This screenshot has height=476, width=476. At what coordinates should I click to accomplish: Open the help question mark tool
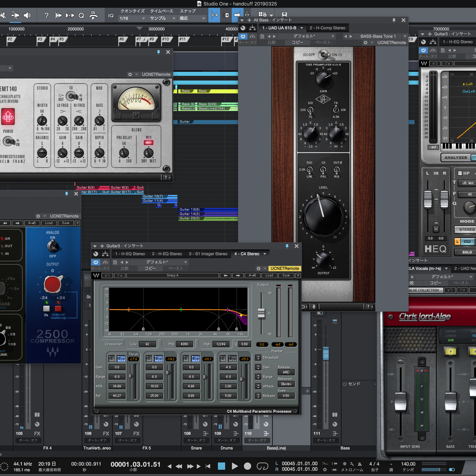click(46, 16)
